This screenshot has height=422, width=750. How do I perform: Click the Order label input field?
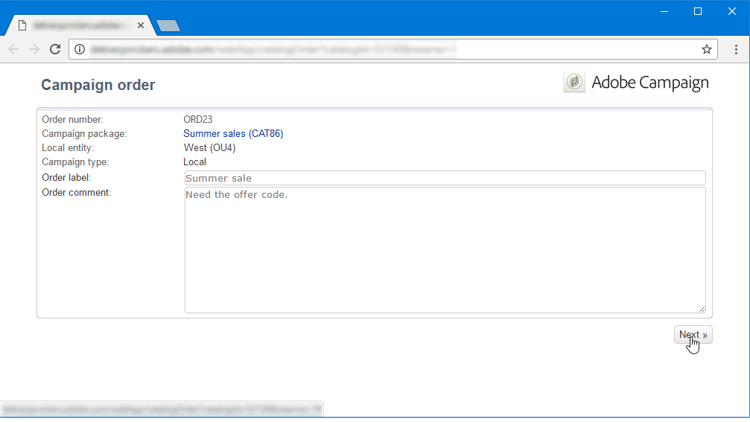point(445,178)
